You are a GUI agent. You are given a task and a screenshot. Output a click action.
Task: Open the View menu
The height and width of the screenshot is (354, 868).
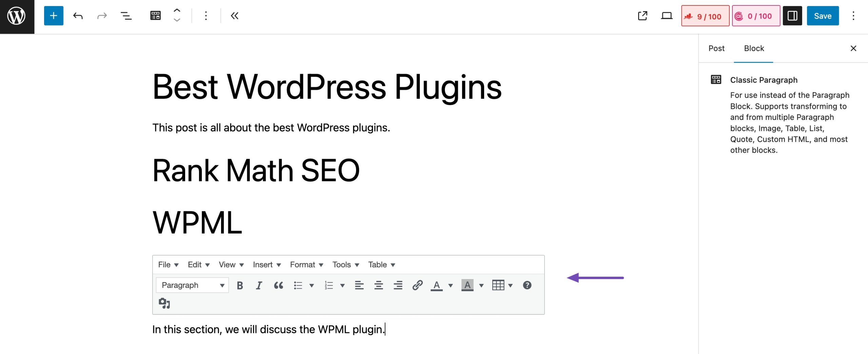231,265
